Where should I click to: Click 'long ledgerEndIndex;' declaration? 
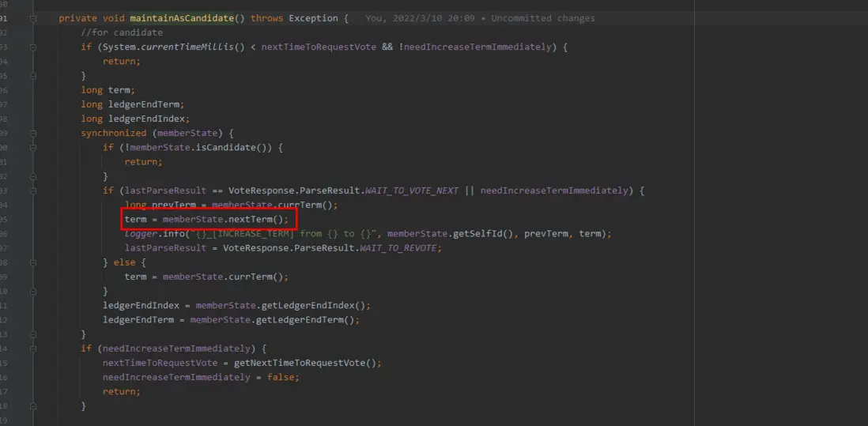click(x=136, y=119)
